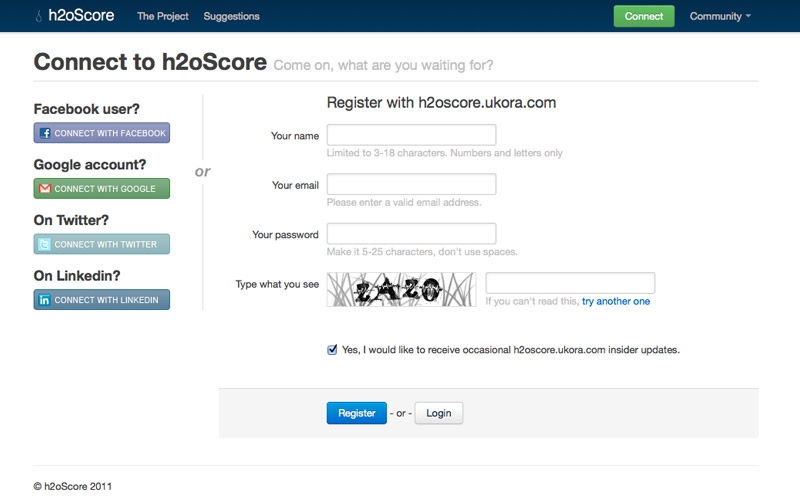The image size is (800, 500).
Task: Click the Register with h2oscore.ukora.com heading
Action: [x=441, y=103]
